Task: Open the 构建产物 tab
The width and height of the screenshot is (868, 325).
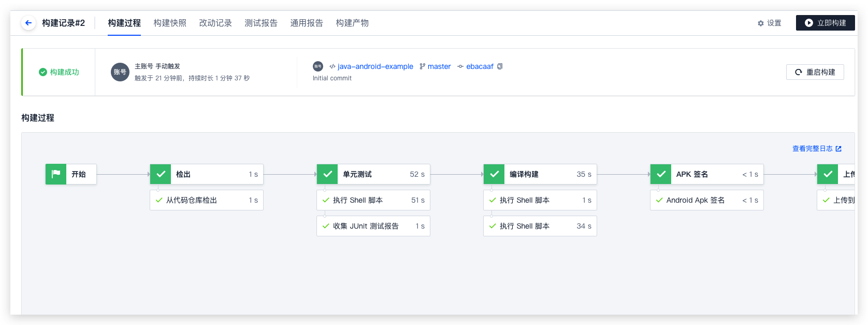Action: pos(352,23)
